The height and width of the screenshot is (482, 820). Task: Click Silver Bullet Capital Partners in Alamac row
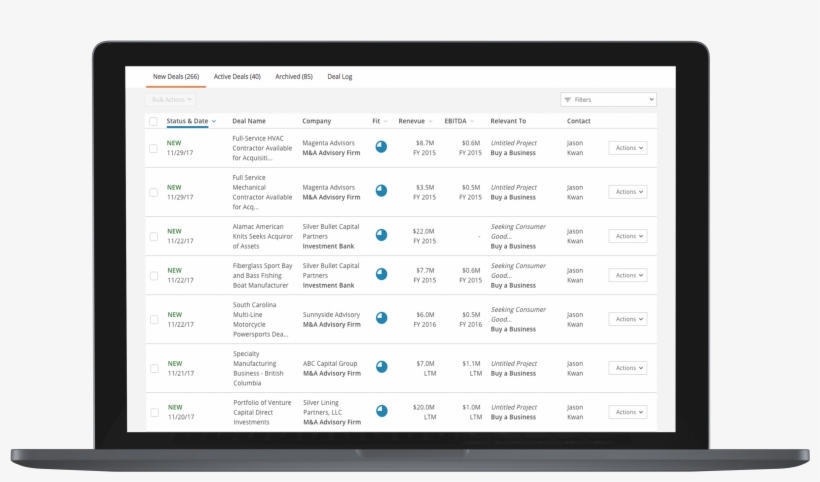click(x=331, y=231)
